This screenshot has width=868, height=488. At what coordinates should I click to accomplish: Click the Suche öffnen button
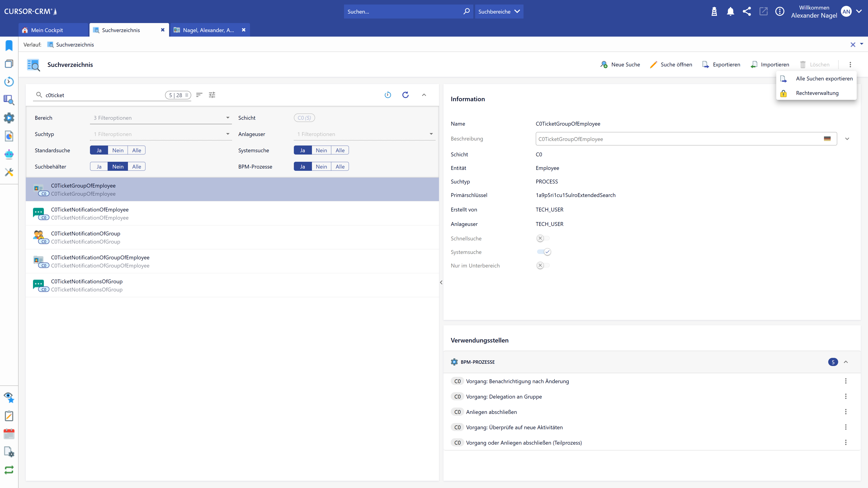(671, 64)
